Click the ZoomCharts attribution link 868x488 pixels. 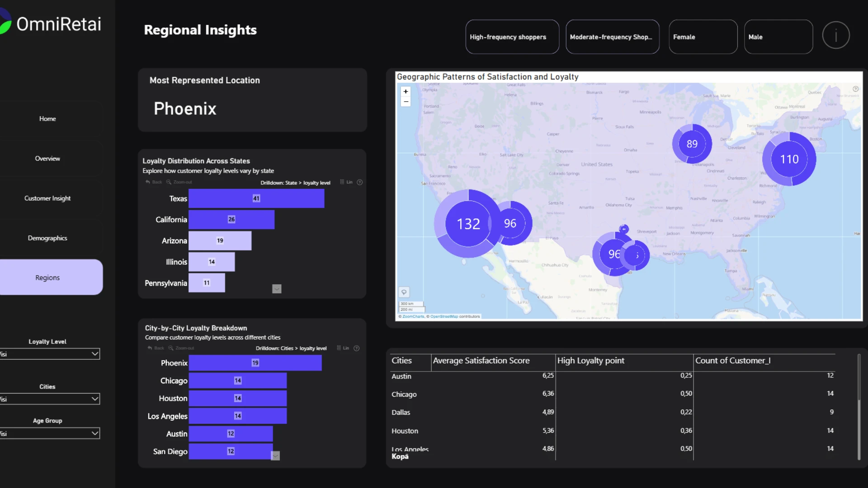click(x=413, y=316)
